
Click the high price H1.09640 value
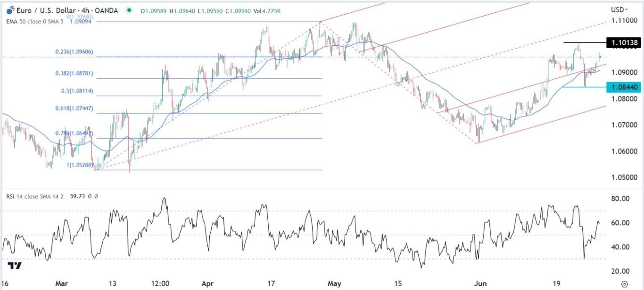pos(182,10)
